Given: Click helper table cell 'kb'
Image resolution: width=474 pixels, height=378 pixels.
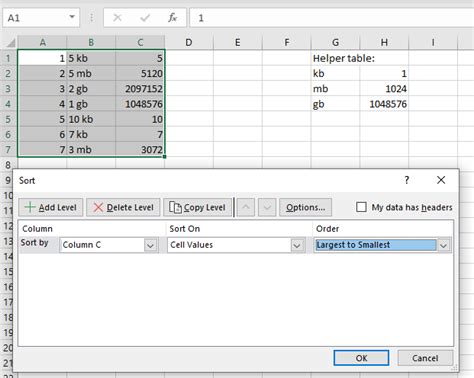Looking at the screenshot, I should (335, 73).
